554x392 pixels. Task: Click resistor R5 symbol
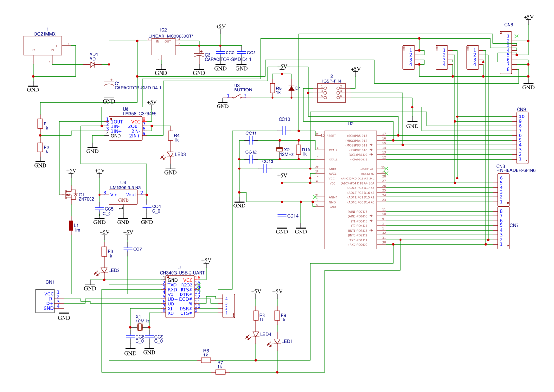click(x=272, y=88)
